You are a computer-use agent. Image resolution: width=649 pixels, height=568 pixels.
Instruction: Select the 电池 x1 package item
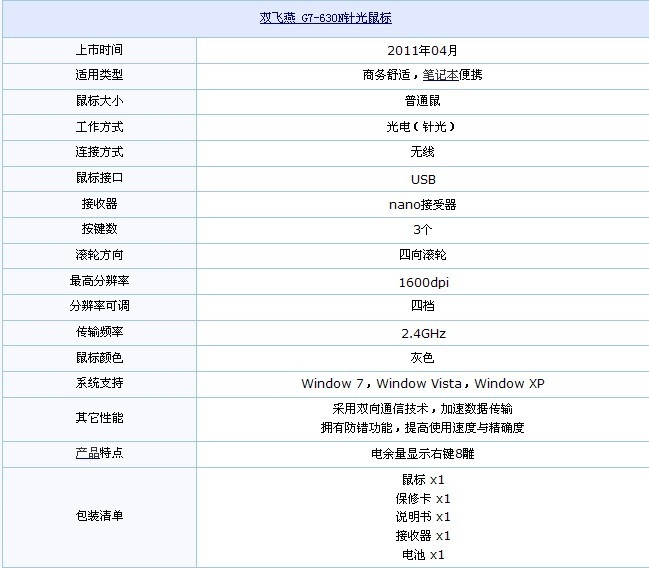(423, 554)
